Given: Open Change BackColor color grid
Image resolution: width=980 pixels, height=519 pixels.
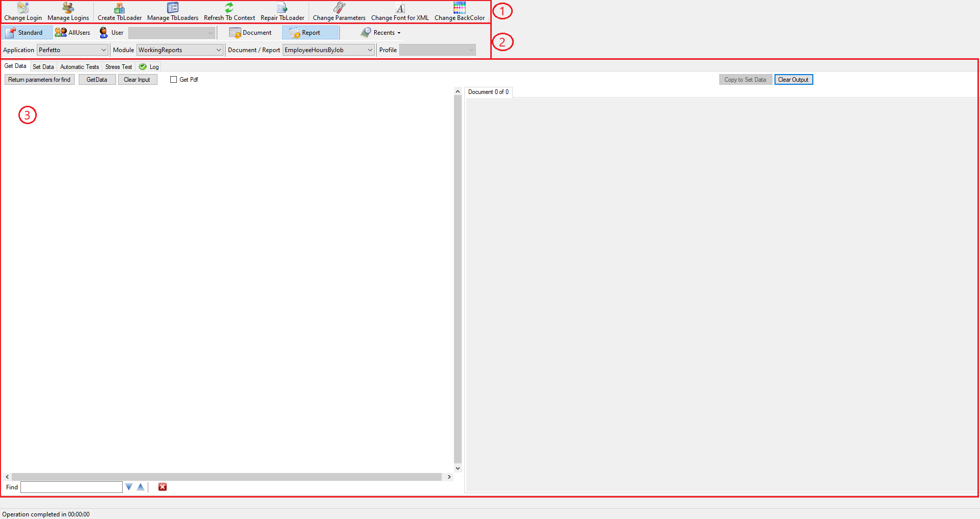Looking at the screenshot, I should [460, 8].
